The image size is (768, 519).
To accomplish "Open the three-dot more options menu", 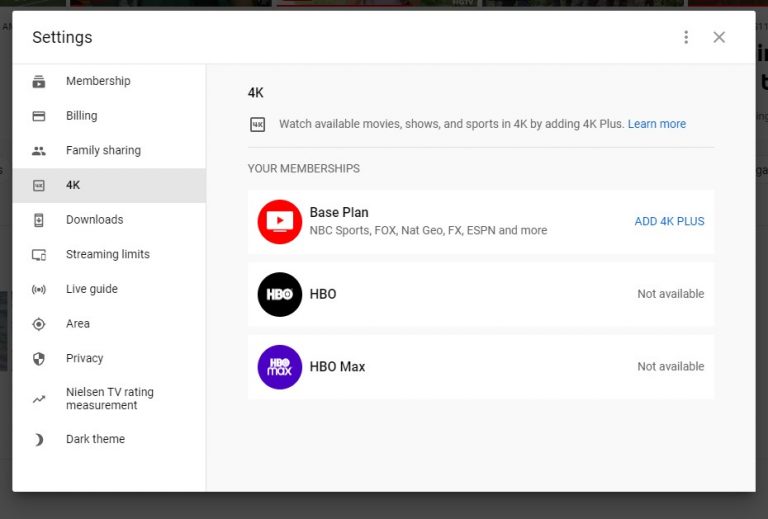I will [x=686, y=37].
